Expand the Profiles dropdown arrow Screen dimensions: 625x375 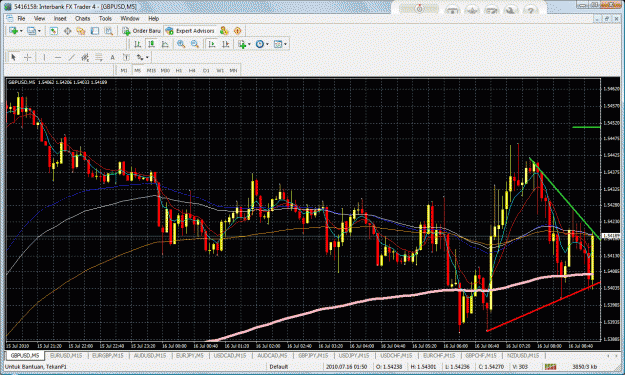tap(39, 31)
